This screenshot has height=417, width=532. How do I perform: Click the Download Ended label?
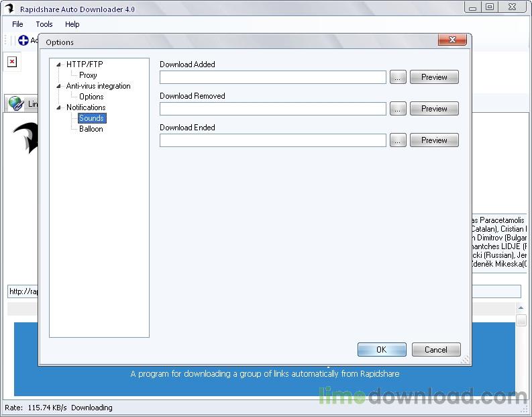187,128
